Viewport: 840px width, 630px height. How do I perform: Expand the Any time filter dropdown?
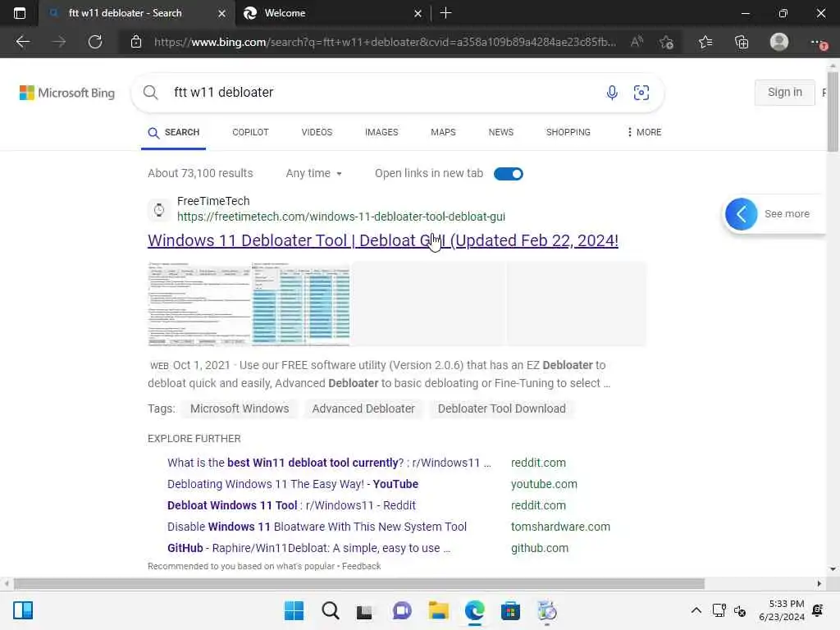tap(314, 174)
